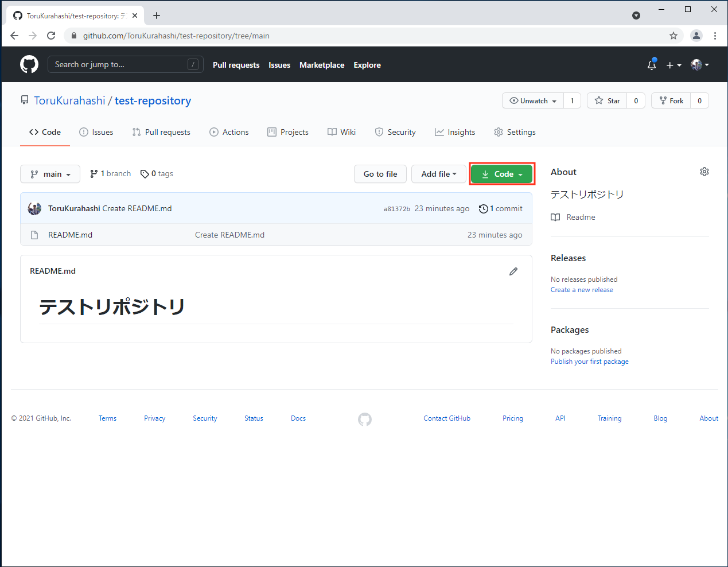The image size is (728, 567).
Task: Open the GitHub home logo
Action: pyautogui.click(x=29, y=64)
